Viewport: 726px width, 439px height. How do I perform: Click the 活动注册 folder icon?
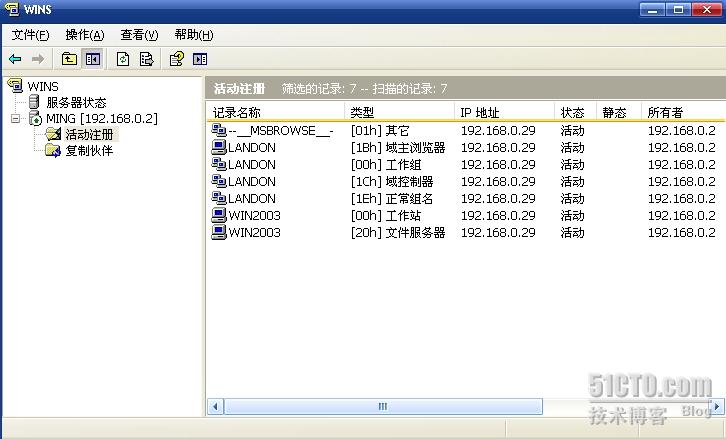(53, 134)
